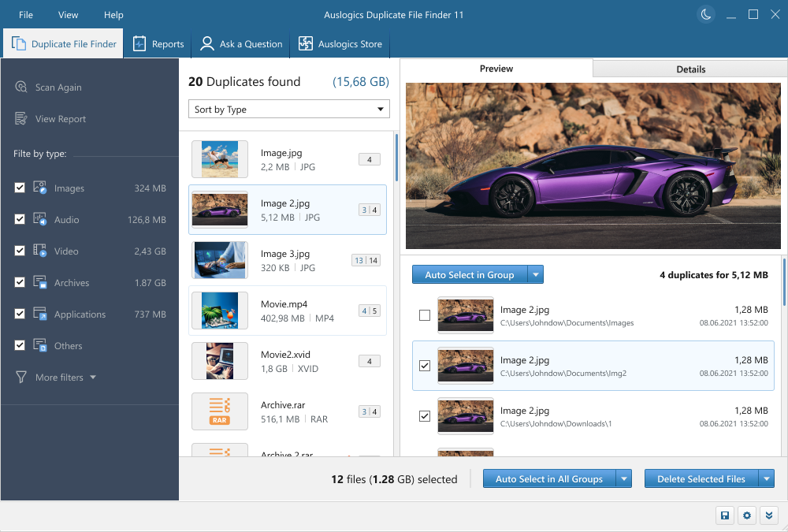Uncheck the Audio filter checkbox
Viewport: 788px width, 532px height.
tap(20, 219)
